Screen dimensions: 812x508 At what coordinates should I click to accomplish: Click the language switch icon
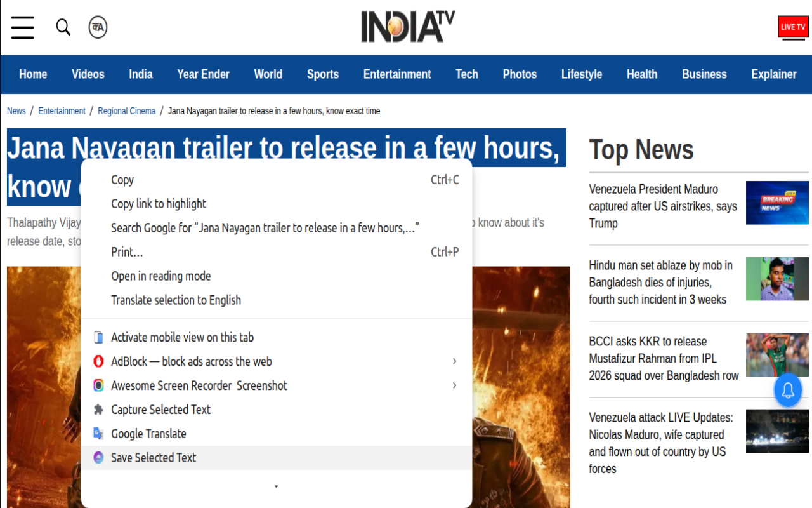point(98,27)
